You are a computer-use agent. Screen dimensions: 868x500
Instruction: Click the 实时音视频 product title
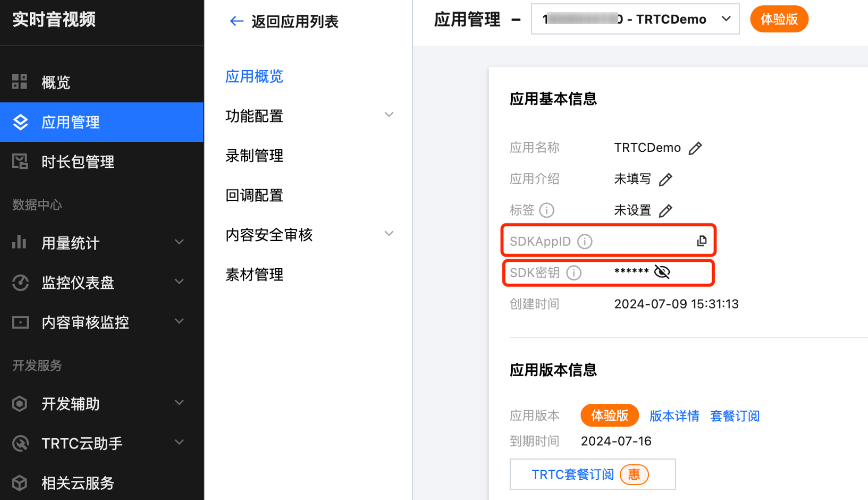[x=54, y=20]
